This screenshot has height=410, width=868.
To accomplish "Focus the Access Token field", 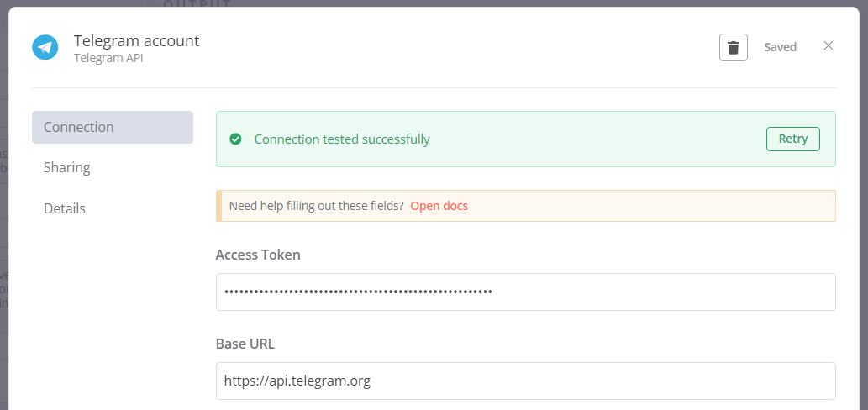I will click(x=655, y=292).
